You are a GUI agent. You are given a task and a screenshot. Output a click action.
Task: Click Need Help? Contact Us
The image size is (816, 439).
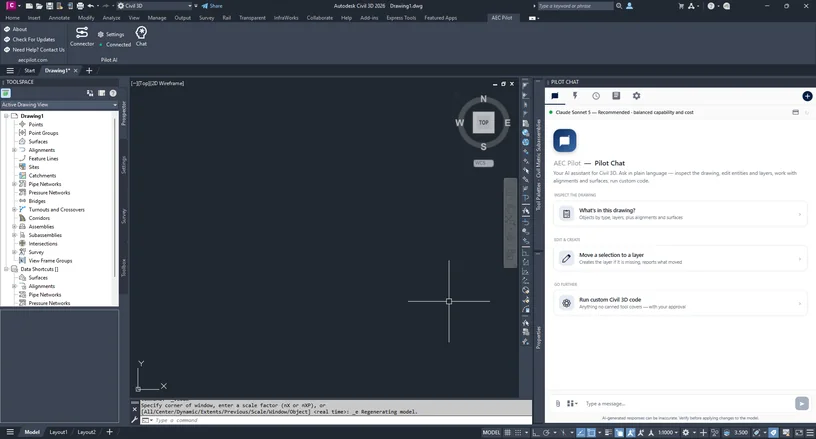click(x=34, y=50)
